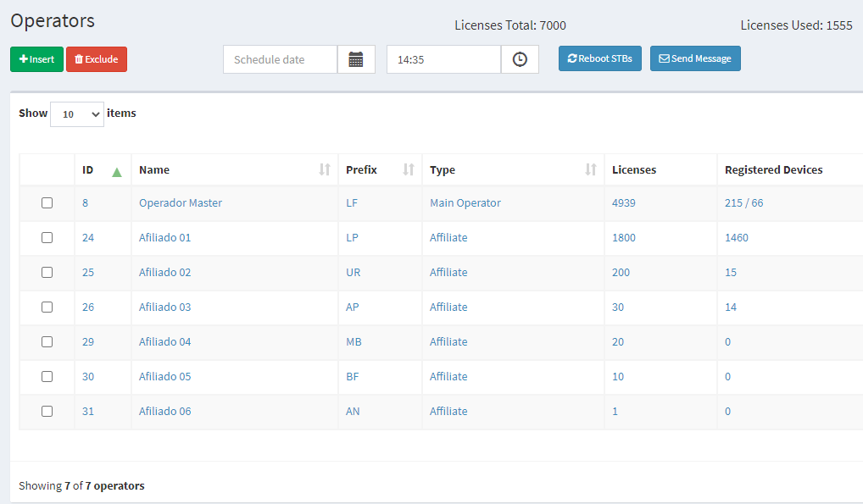The height and width of the screenshot is (504, 863).
Task: Click the Send Message envelope button
Action: coord(695,58)
